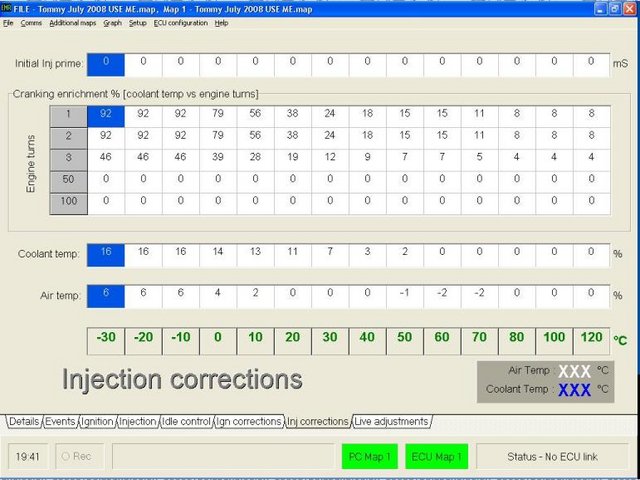Open the File menu
640x480 pixels.
pyautogui.click(x=9, y=22)
